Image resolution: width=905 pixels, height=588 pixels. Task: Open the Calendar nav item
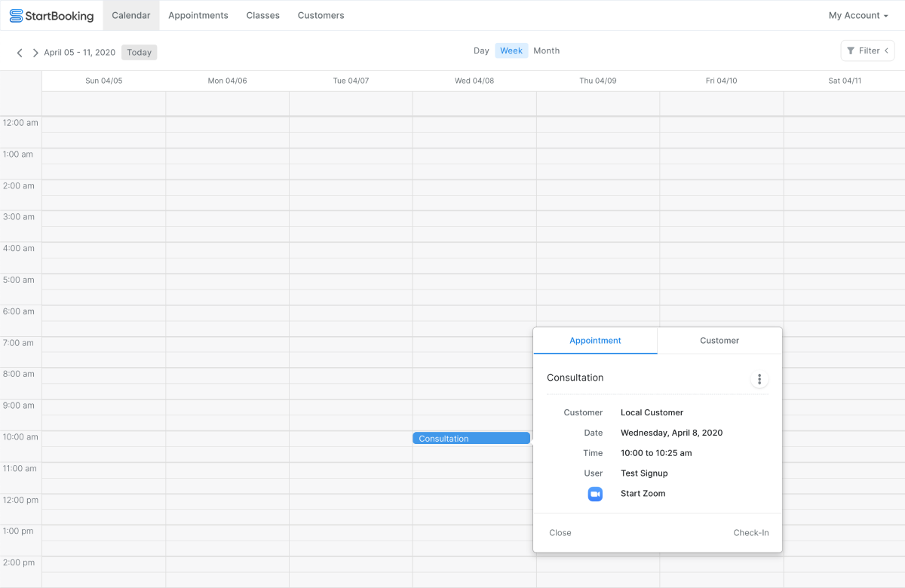[x=131, y=15]
